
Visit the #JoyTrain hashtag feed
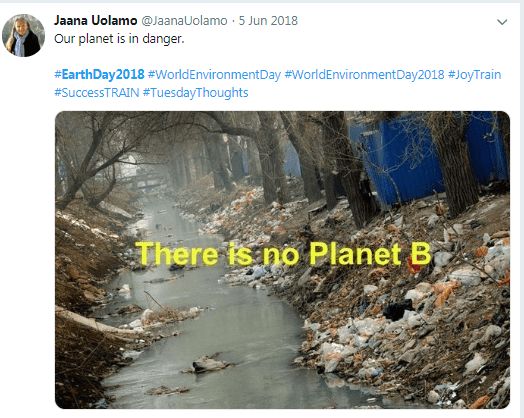click(474, 74)
